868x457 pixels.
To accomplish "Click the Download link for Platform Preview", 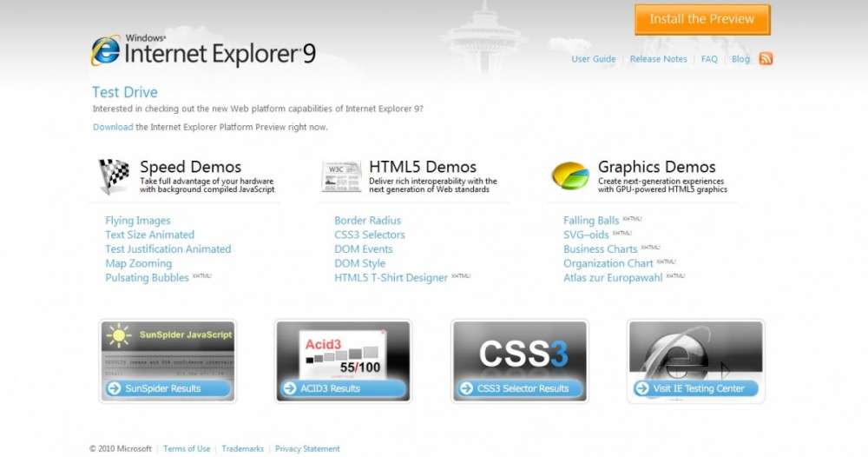I will coord(113,127).
